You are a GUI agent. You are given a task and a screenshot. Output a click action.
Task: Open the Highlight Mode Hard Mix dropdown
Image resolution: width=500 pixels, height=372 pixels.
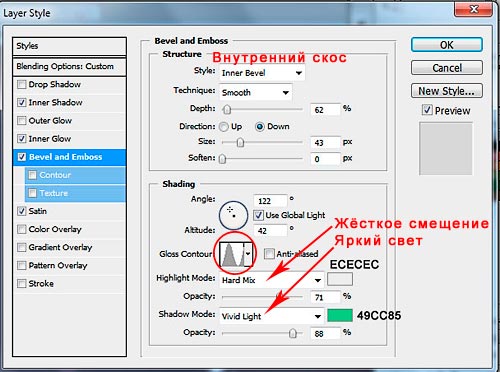272,280
